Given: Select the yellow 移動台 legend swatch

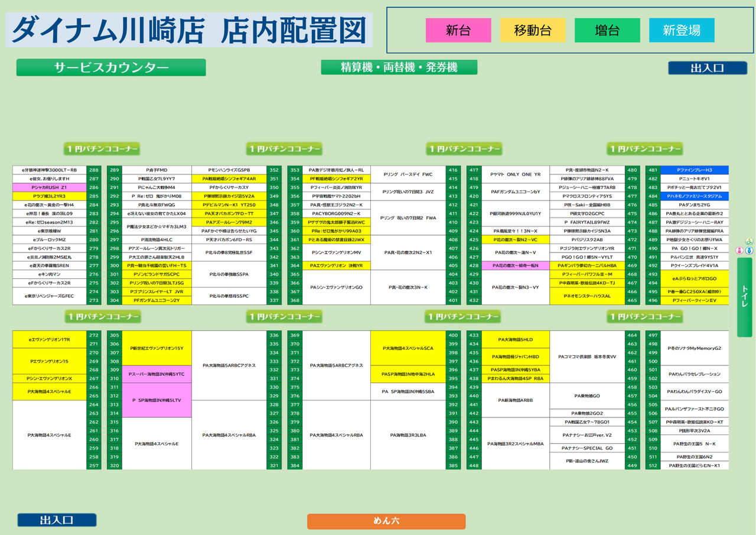Looking at the screenshot, I should point(533,30).
